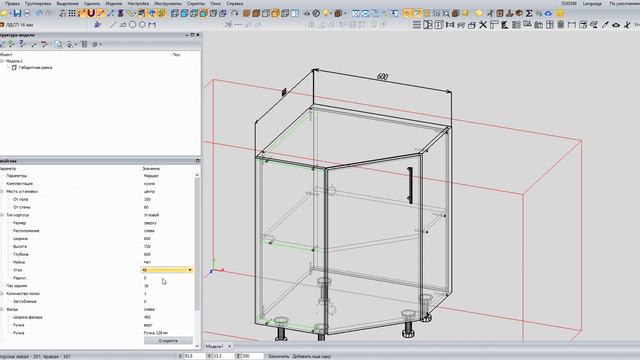Click the black X cross icon
This screenshot has height=360, width=640.
tap(483, 25)
